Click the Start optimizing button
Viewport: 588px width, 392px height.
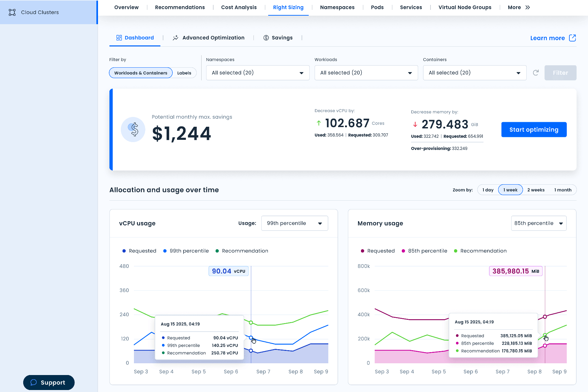tap(534, 130)
